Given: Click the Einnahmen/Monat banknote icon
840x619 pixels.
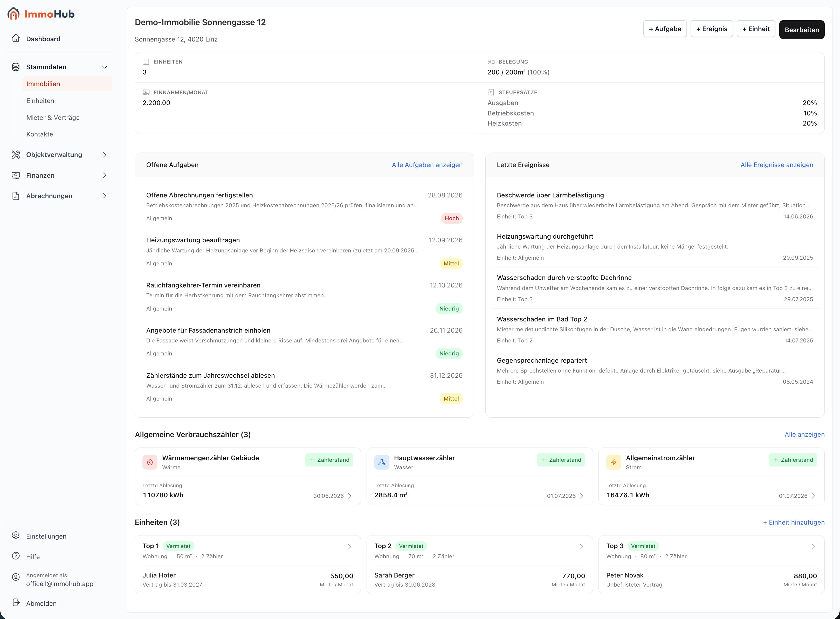Looking at the screenshot, I should pyautogui.click(x=146, y=92).
